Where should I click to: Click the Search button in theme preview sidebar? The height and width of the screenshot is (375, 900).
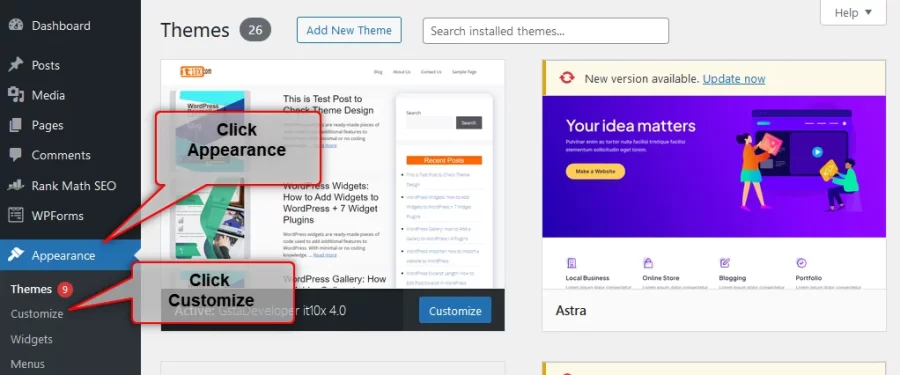point(469,123)
